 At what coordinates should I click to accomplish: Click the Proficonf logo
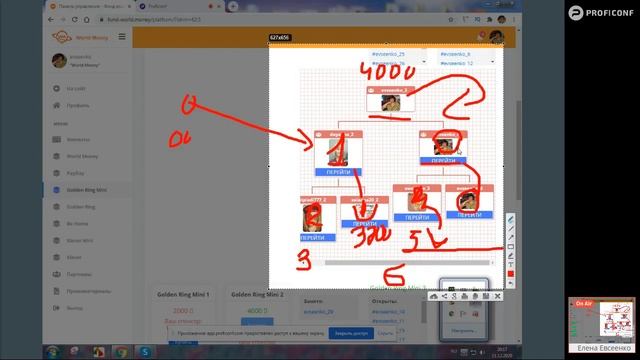click(x=601, y=13)
